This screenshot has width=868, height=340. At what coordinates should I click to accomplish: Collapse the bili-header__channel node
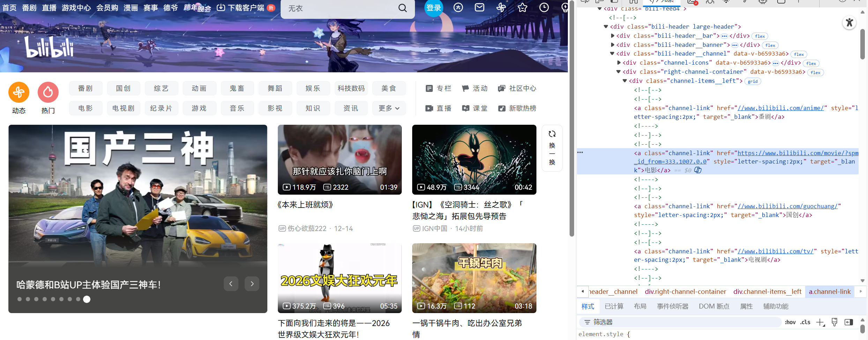[612, 53]
